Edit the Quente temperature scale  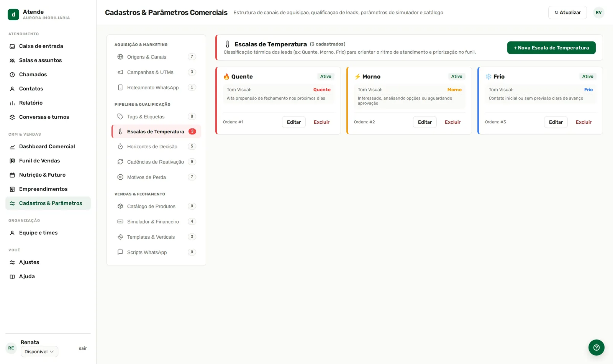click(294, 122)
